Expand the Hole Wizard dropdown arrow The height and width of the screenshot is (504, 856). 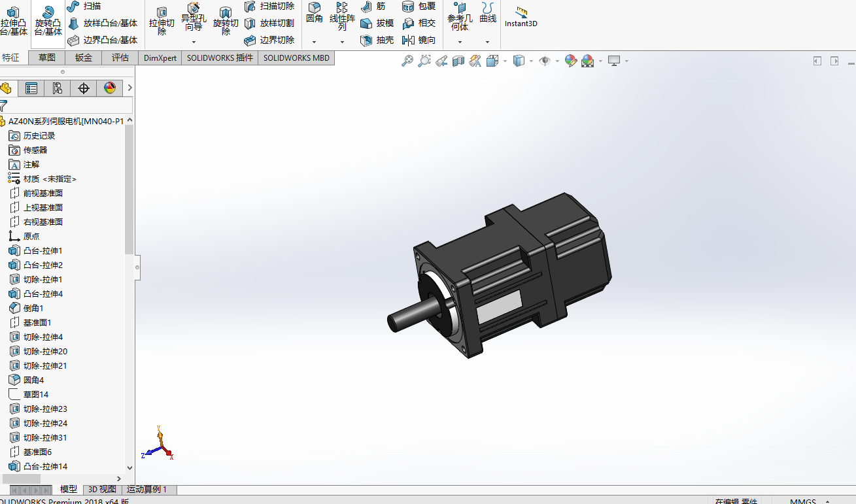[x=194, y=42]
